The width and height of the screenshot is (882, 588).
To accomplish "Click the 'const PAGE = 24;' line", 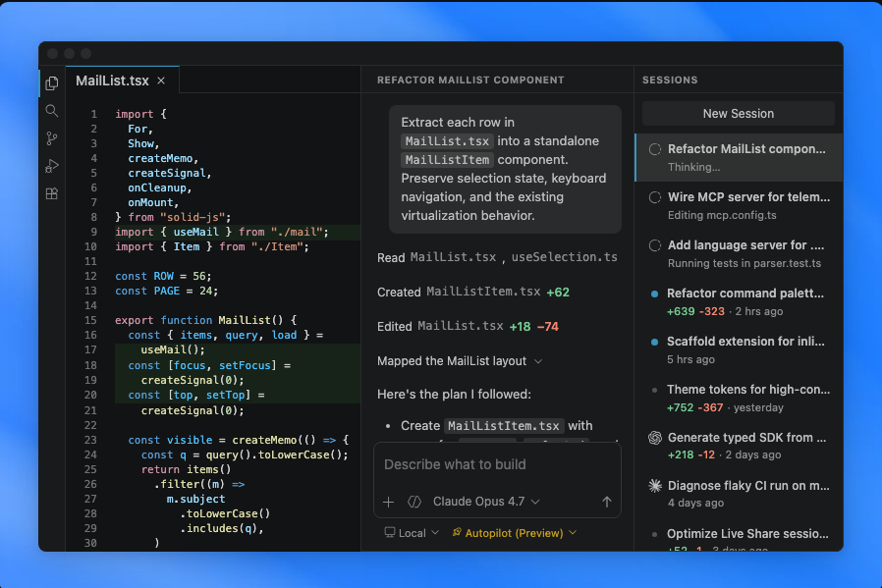I will (x=167, y=292).
